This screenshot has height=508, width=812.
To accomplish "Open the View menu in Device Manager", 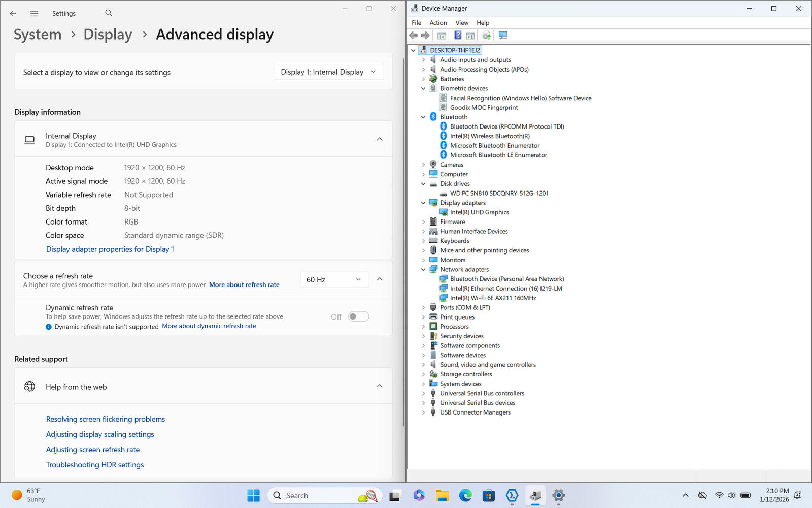I will coord(461,23).
